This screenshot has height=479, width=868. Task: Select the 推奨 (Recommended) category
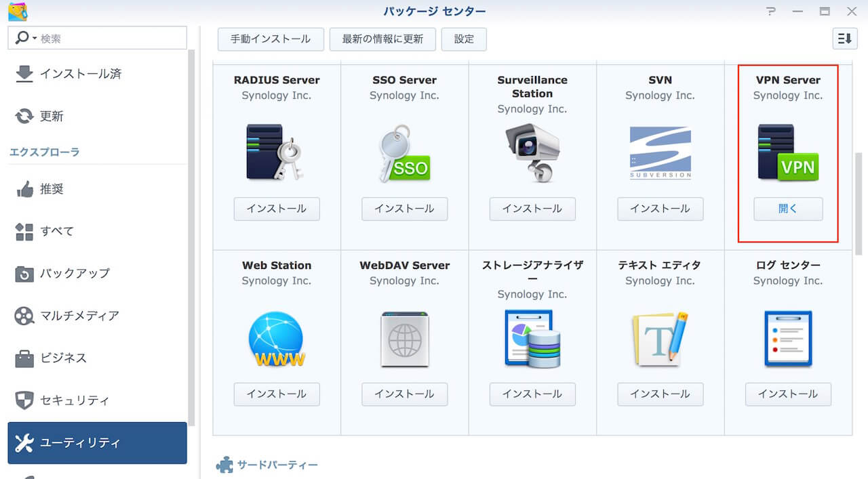pos(97,189)
